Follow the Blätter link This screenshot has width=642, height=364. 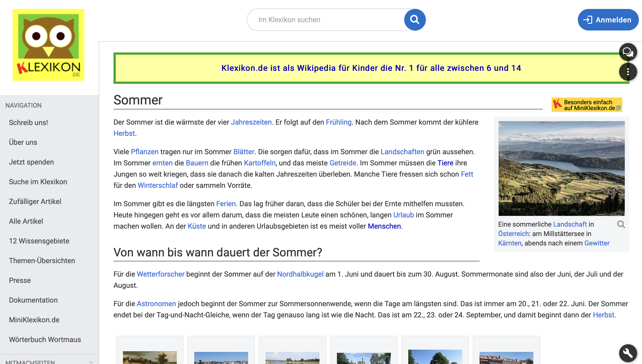[244, 152]
